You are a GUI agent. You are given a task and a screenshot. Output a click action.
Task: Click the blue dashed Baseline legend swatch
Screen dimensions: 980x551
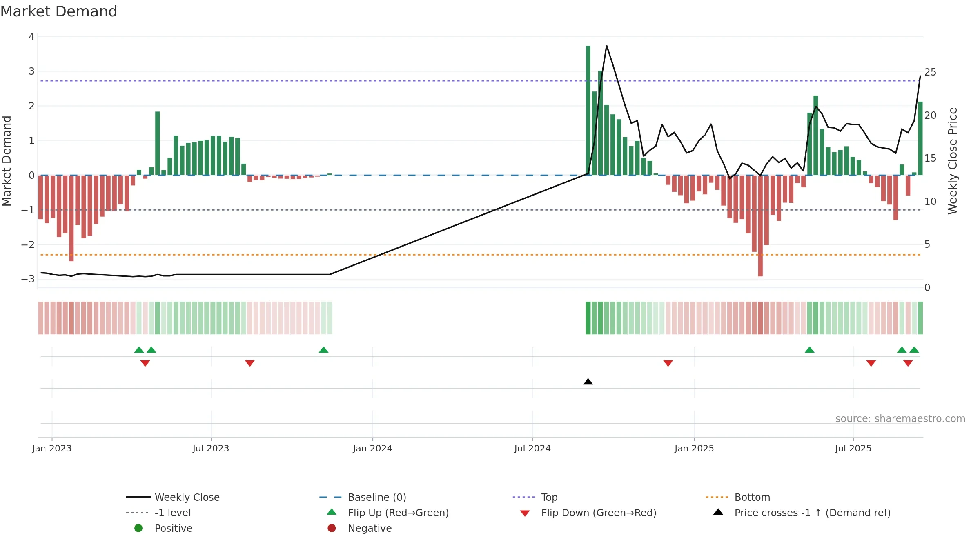(x=330, y=497)
